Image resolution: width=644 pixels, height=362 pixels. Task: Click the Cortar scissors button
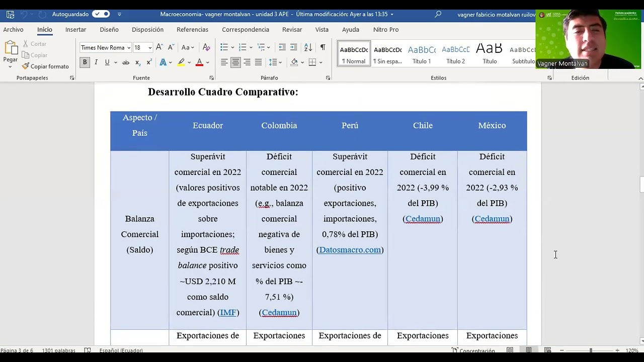pyautogui.click(x=34, y=44)
